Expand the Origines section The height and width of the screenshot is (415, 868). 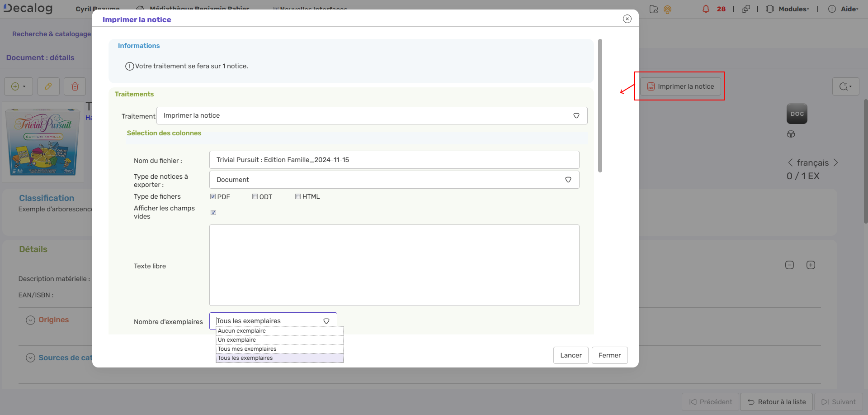(30, 320)
